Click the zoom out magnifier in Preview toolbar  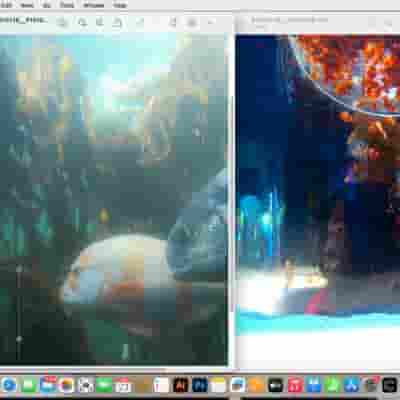pos(82,22)
